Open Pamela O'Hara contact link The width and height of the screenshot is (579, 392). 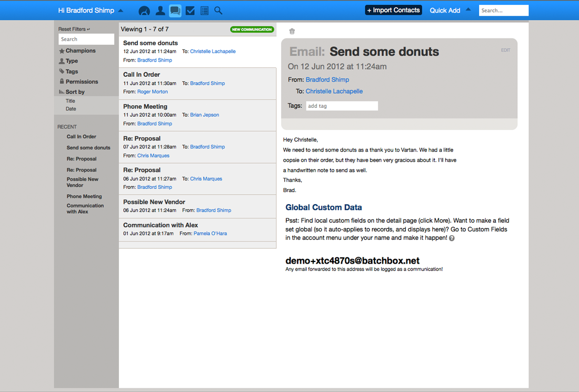point(210,233)
